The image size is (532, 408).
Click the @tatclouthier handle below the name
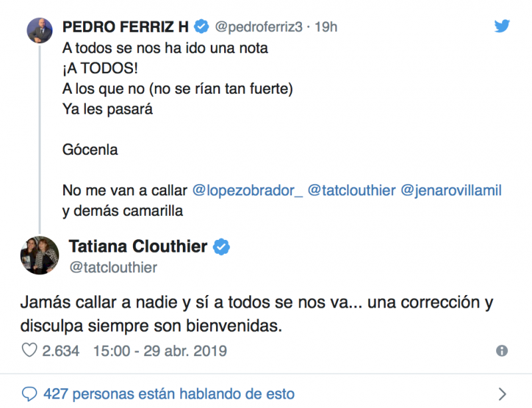click(113, 267)
